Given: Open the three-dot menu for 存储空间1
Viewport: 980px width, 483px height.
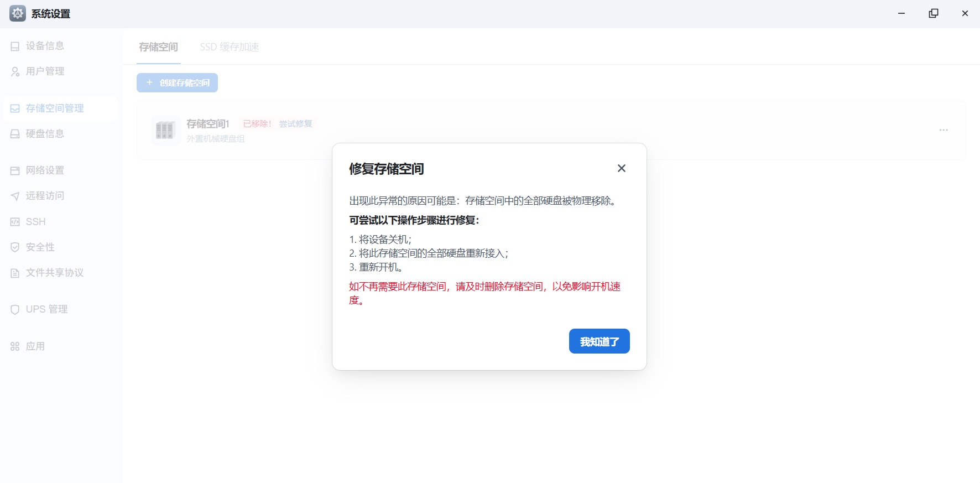Looking at the screenshot, I should 943,130.
